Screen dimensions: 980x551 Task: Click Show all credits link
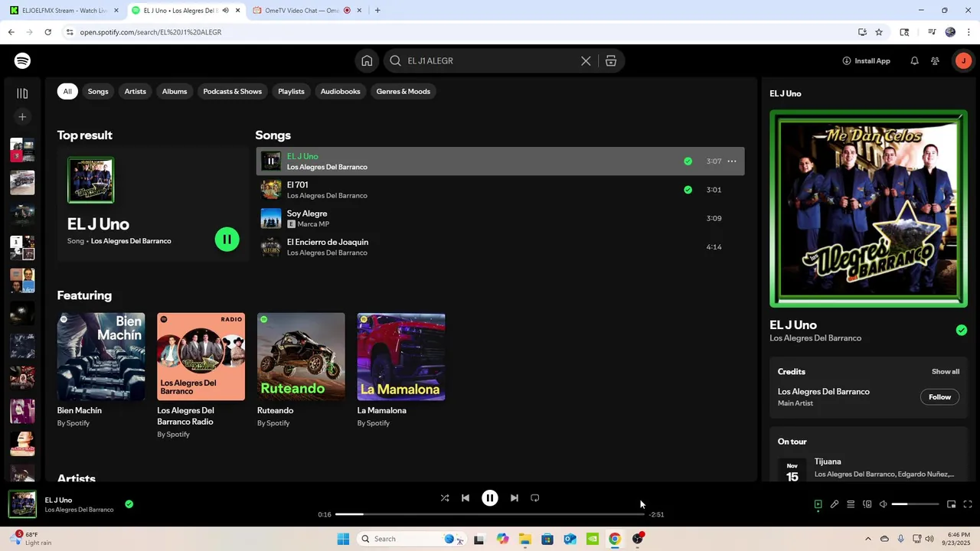click(x=946, y=372)
